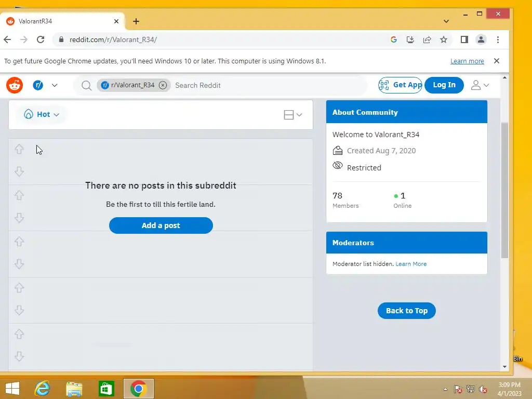Remove the r/Valorant_R34 search filter chip
This screenshot has width=532, height=399.
coord(163,85)
